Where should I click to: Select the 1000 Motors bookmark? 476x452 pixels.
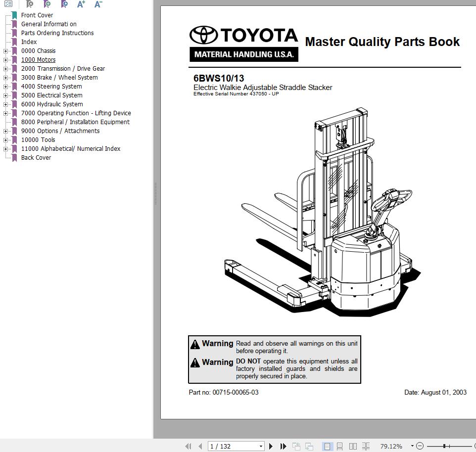point(38,59)
